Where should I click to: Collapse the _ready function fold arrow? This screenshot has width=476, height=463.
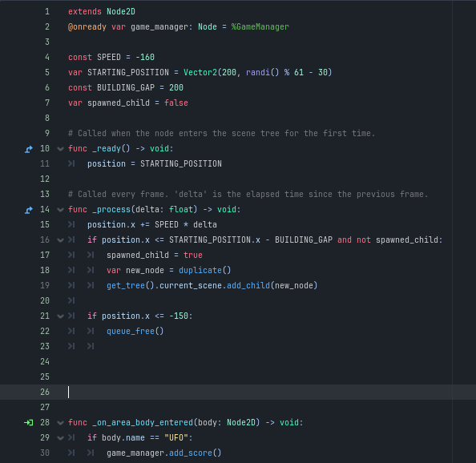[60, 149]
